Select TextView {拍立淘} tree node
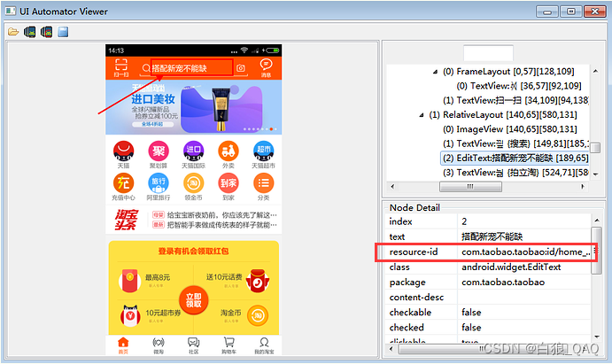Screen dimensions: 612x364 coord(515,173)
